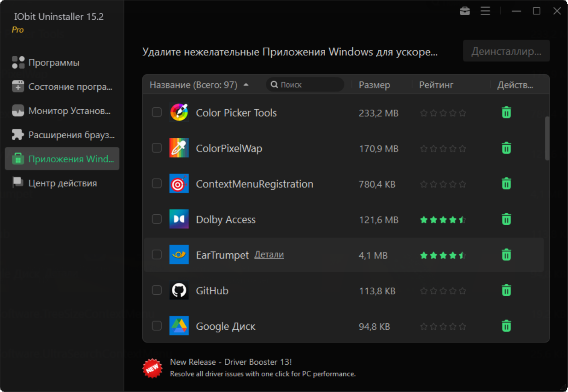Open the Детали link for EarTrumpet
This screenshot has width=568, height=392.
click(269, 254)
